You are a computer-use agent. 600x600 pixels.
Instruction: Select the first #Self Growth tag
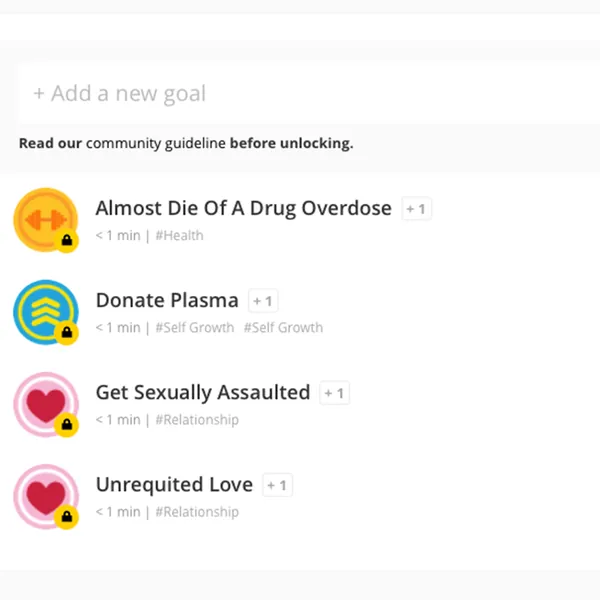click(194, 328)
